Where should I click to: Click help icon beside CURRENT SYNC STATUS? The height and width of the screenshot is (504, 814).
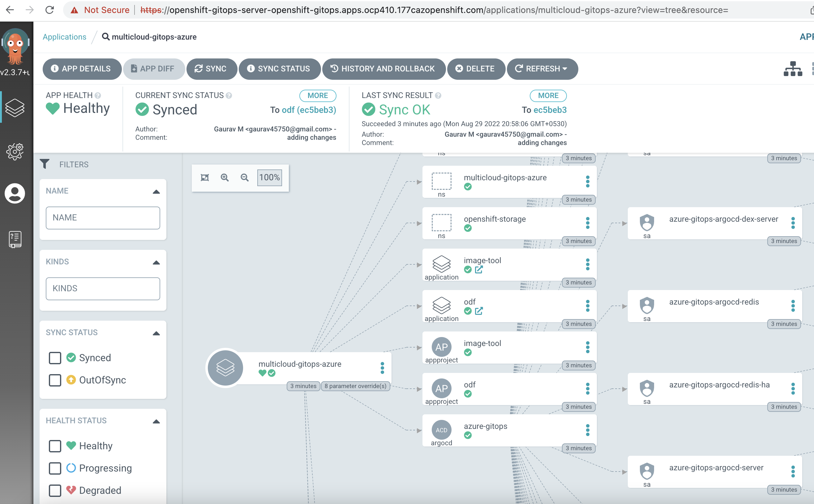[x=229, y=96]
